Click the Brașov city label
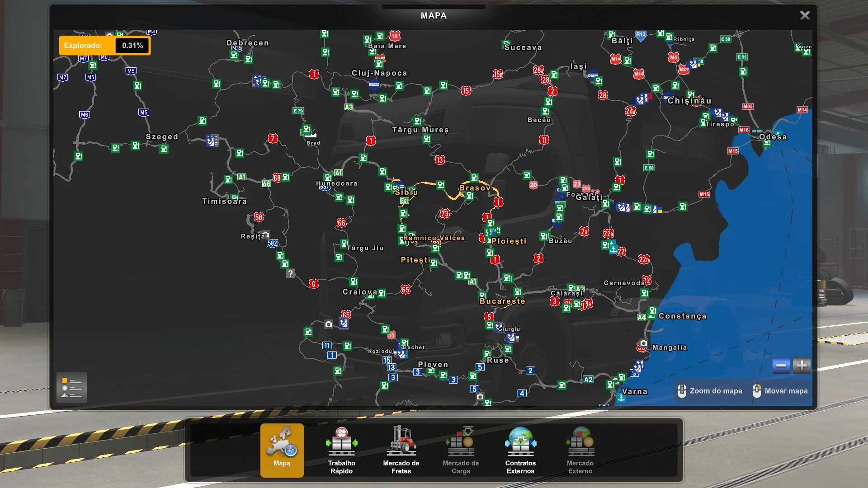The width and height of the screenshot is (868, 488). (x=475, y=188)
